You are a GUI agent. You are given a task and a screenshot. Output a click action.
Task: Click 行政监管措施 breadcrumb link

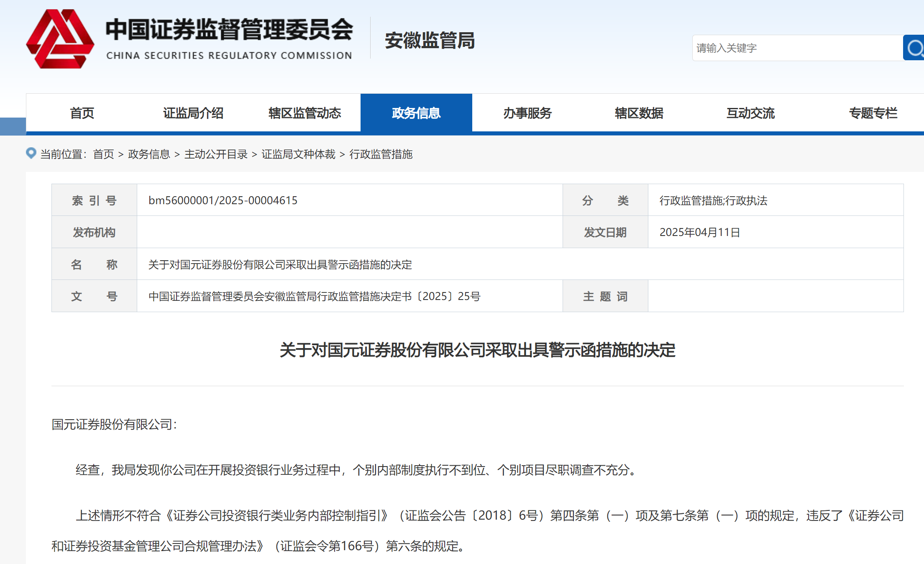381,154
